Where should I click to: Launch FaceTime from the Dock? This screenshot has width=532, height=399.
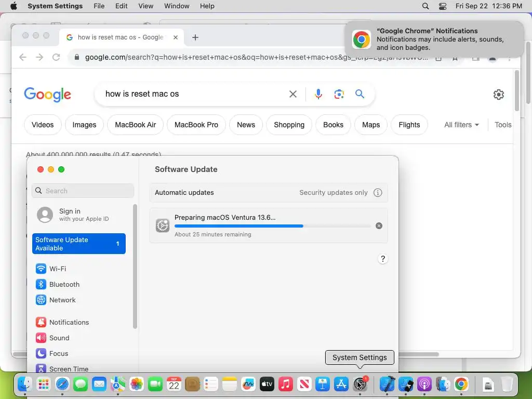click(x=155, y=384)
